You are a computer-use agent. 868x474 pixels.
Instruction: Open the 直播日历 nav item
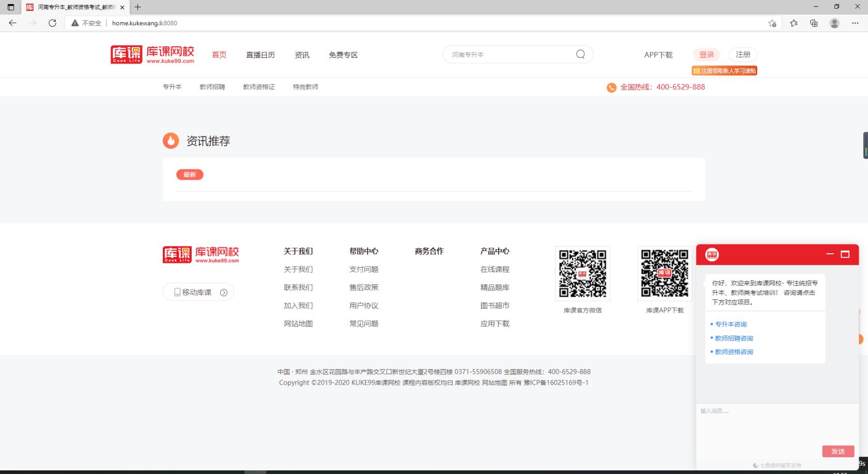260,55
